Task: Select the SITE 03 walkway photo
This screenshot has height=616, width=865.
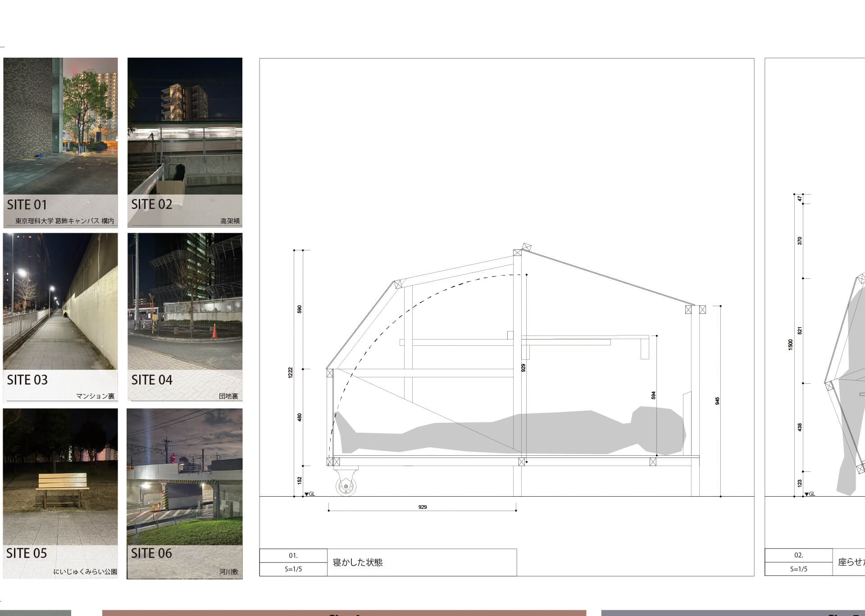Action: (60, 301)
